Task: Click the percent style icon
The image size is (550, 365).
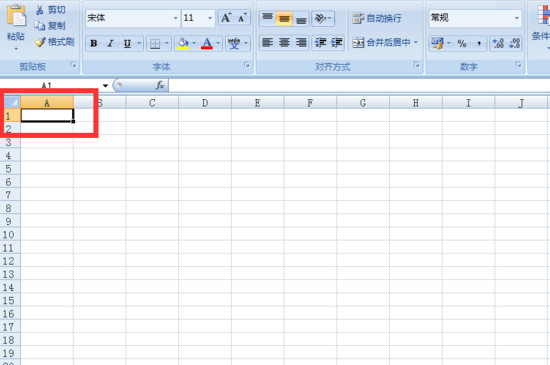Action: click(x=462, y=43)
